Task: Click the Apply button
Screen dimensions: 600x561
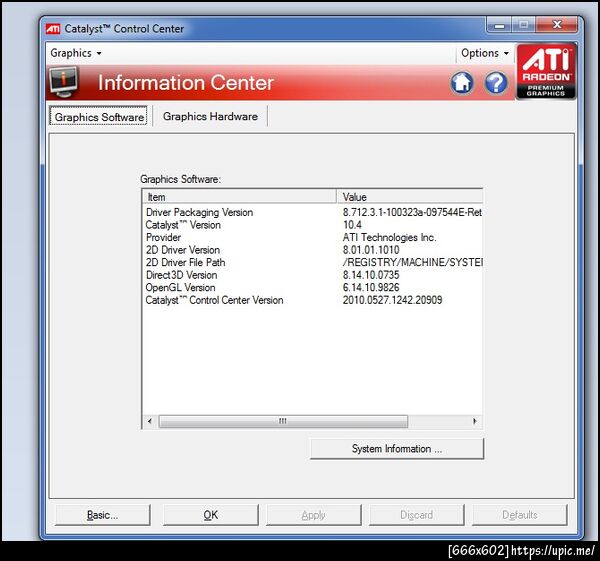Action: click(313, 515)
